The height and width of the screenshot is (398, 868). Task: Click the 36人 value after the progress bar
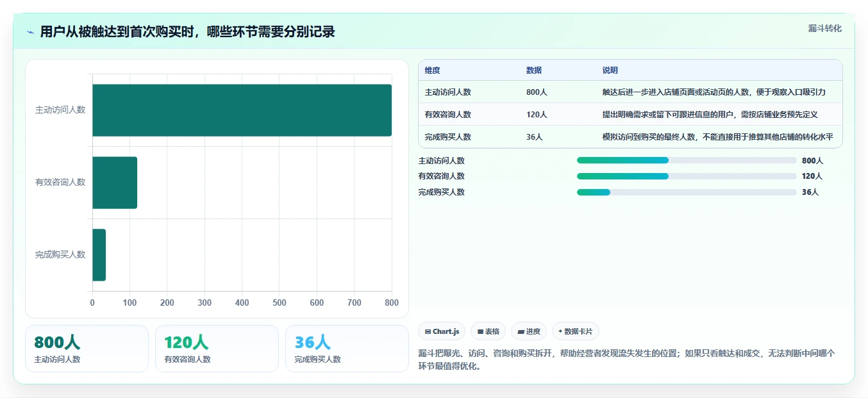click(x=810, y=192)
